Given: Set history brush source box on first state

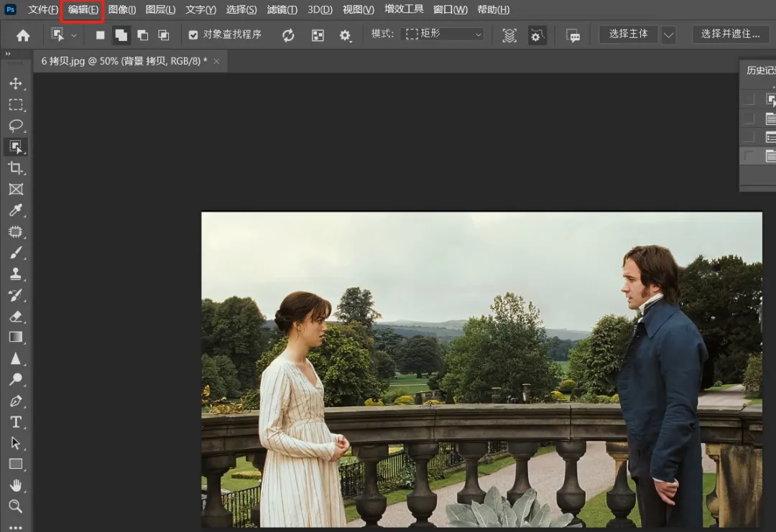Looking at the screenshot, I should click(x=749, y=99).
